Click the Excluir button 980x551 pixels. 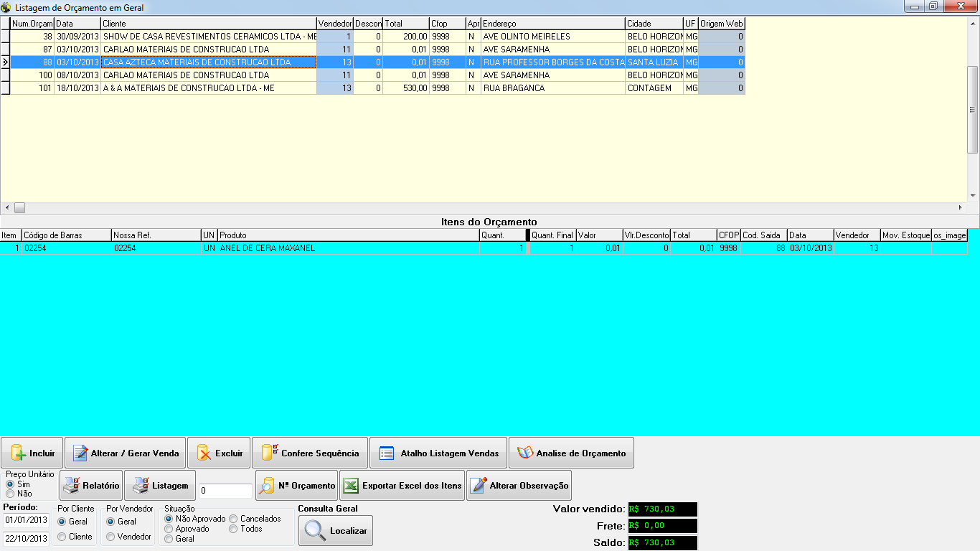pos(219,453)
